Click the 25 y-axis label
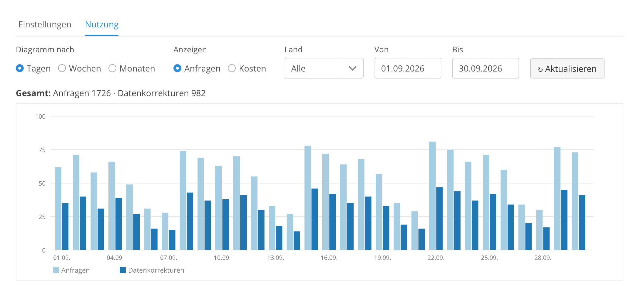The height and width of the screenshot is (286, 644). [42, 217]
